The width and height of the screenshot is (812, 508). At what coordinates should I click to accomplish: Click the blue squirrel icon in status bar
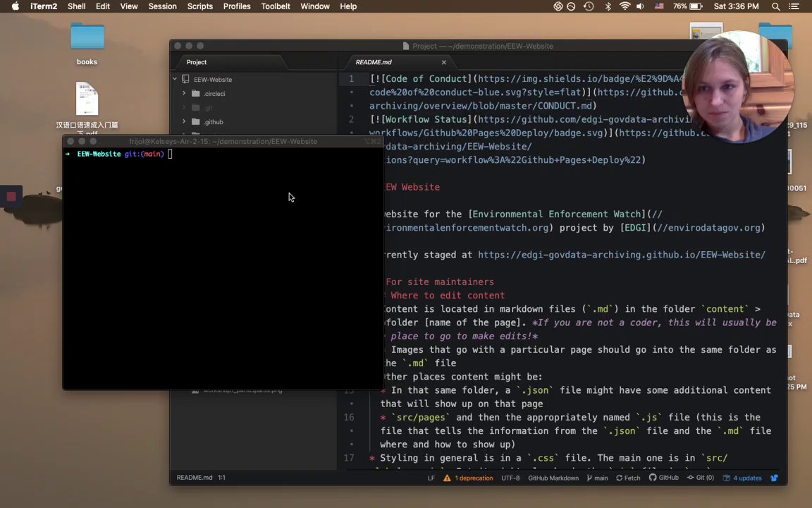(774, 478)
